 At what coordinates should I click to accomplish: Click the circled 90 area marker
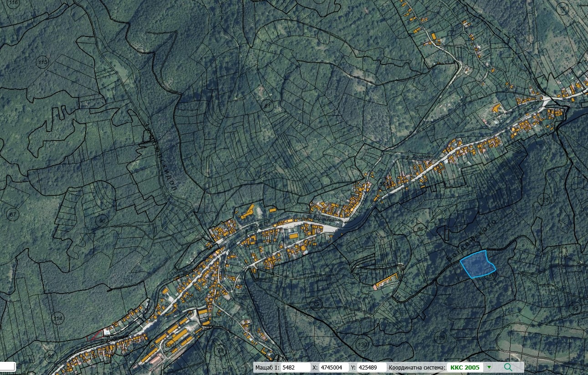point(102,220)
